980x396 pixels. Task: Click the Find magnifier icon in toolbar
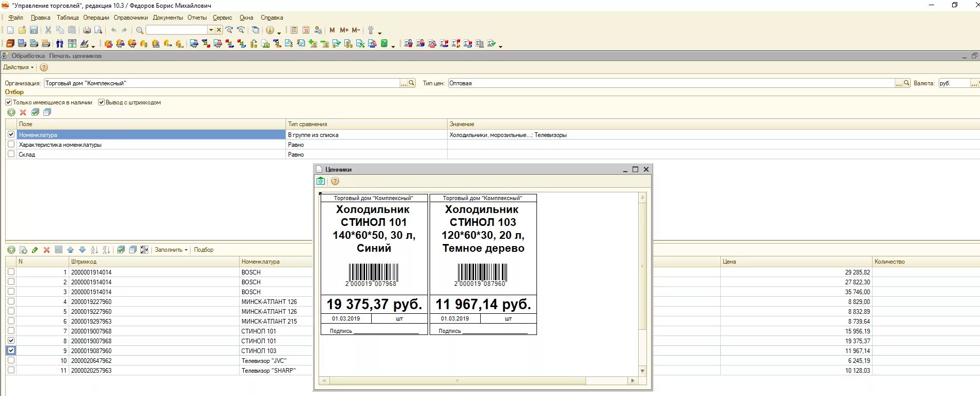pos(139,31)
